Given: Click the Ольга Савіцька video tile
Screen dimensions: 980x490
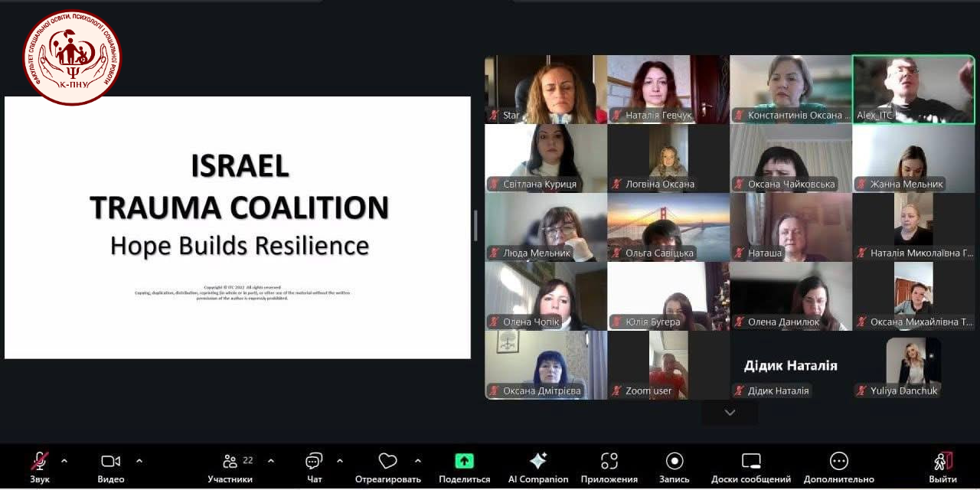Looking at the screenshot, I should [668, 227].
